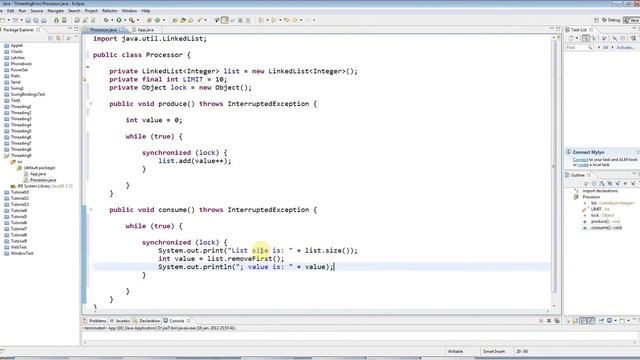Click the Connect link in Mylyn panel
The width and height of the screenshot is (640, 360).
point(580,160)
